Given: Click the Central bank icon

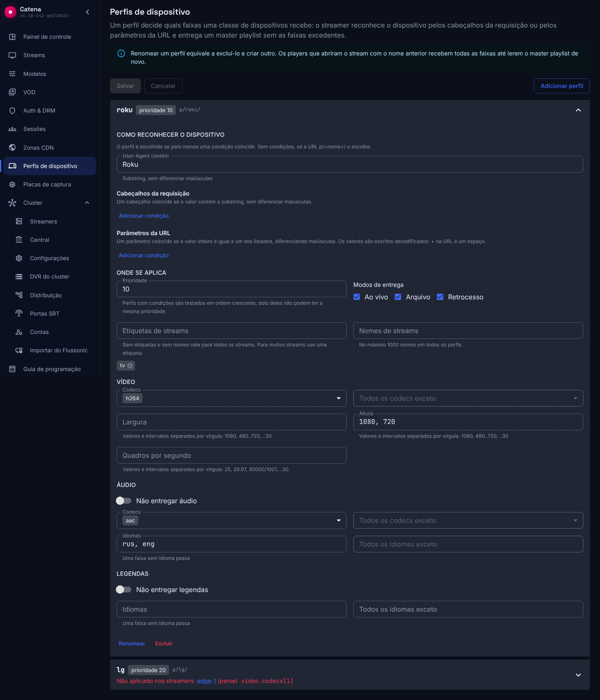Looking at the screenshot, I should pyautogui.click(x=19, y=240).
